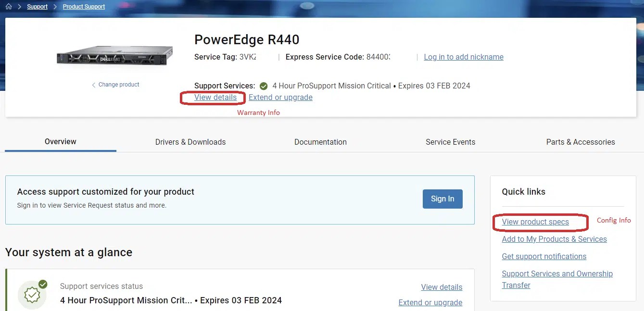Open the Parts & Accessories tab
Image resolution: width=644 pixels, height=311 pixels.
(580, 142)
